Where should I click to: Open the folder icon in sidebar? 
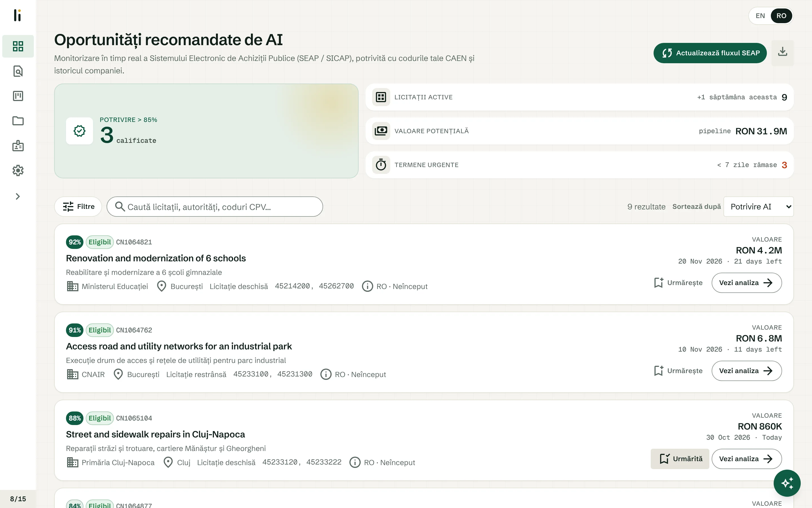18,121
